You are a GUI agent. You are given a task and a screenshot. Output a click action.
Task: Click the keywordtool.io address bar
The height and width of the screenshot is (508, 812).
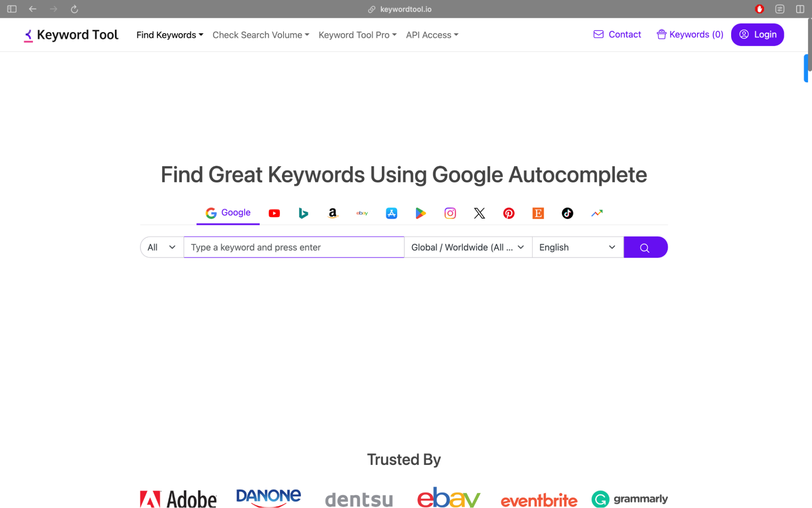click(x=400, y=9)
